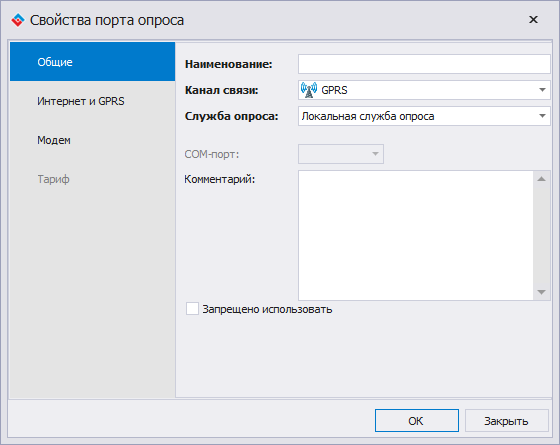Image resolution: width=560 pixels, height=445 pixels.
Task: Enable the Запрещено использовать checkbox
Action: click(192, 309)
